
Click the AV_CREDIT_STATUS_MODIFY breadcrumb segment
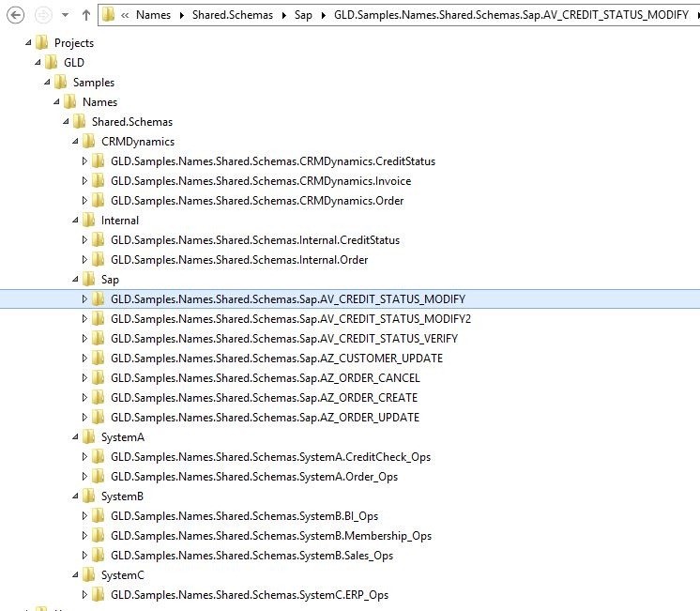click(x=511, y=15)
